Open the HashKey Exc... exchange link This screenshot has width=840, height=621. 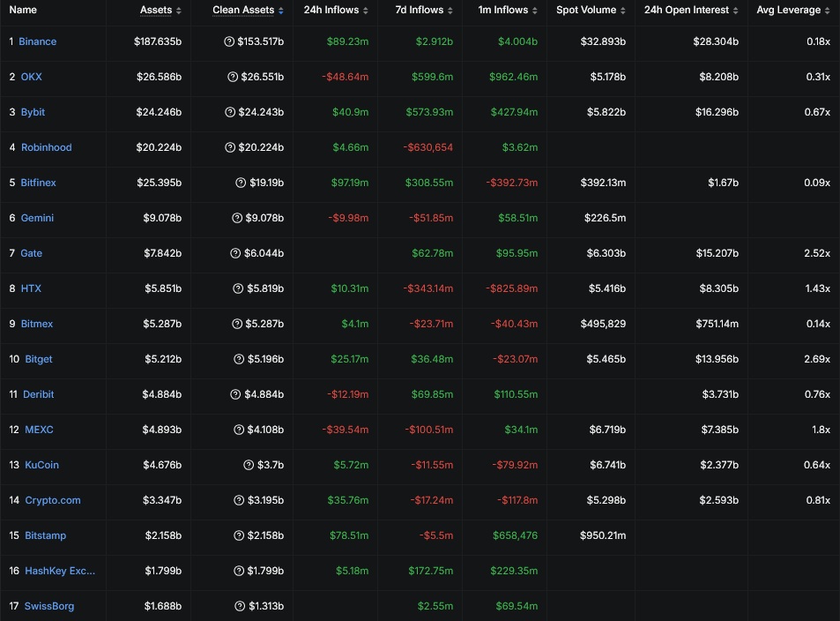click(x=60, y=571)
